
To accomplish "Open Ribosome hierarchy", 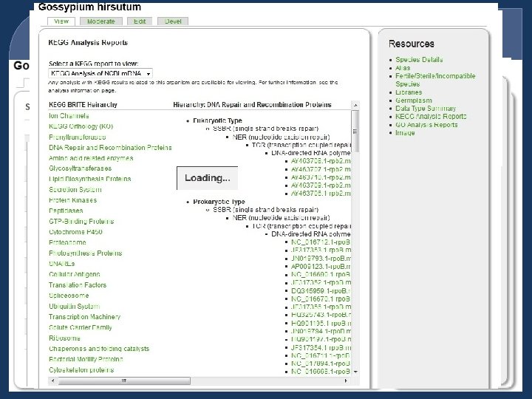I will click(64, 338).
